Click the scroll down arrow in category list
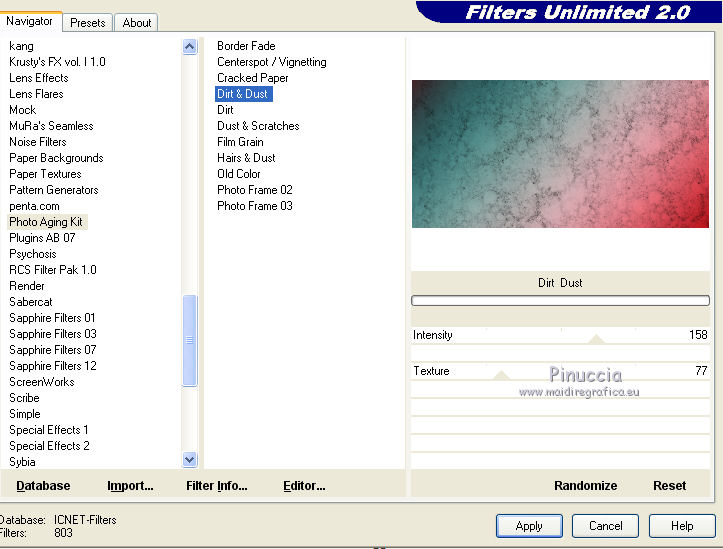Image resolution: width=723 pixels, height=549 pixels. tap(190, 460)
